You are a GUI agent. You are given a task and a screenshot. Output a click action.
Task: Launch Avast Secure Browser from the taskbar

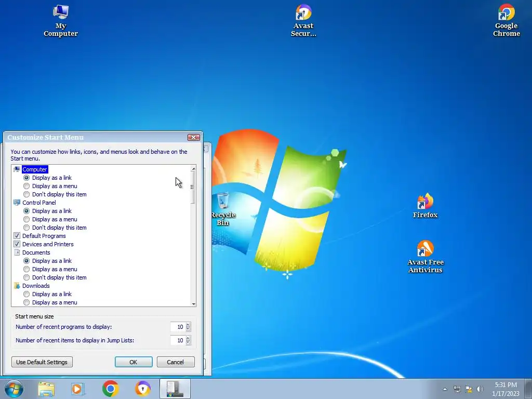coord(143,389)
